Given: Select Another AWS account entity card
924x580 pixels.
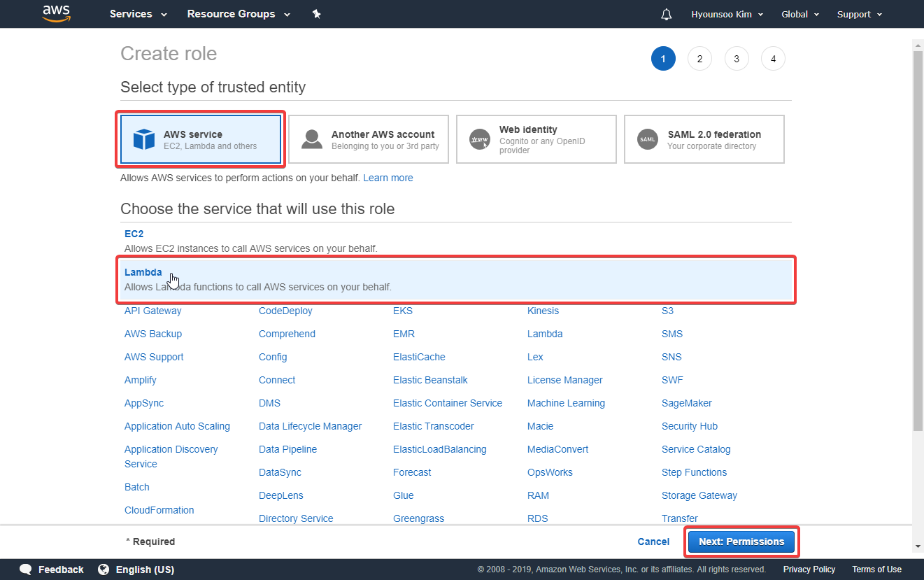Looking at the screenshot, I should (x=369, y=139).
